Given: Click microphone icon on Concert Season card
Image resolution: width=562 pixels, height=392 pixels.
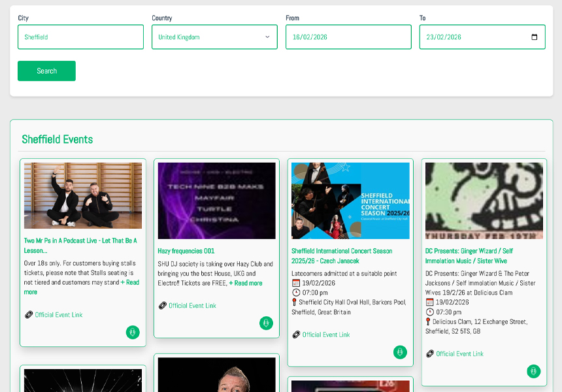Looking at the screenshot, I should (400, 352).
